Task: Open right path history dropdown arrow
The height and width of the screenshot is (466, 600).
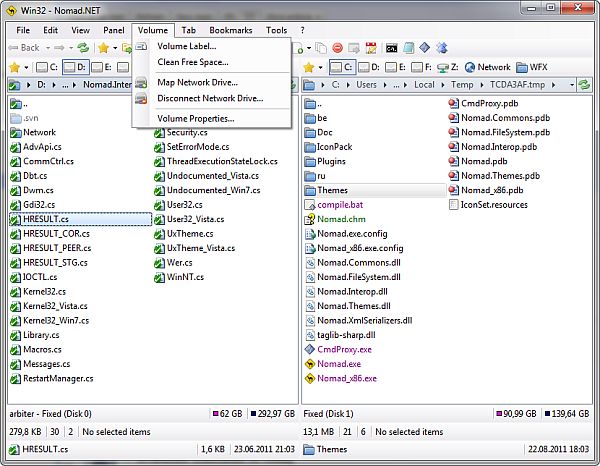Action: click(572, 85)
